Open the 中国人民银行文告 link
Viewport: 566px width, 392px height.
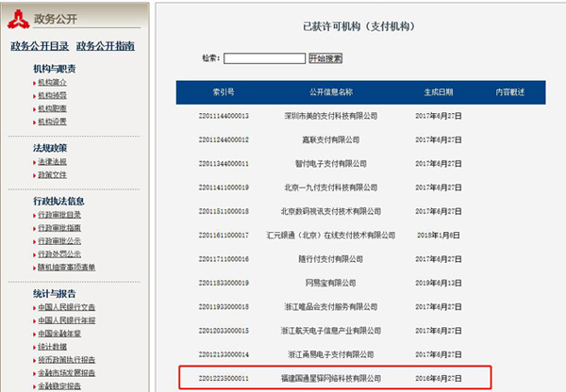(x=67, y=307)
